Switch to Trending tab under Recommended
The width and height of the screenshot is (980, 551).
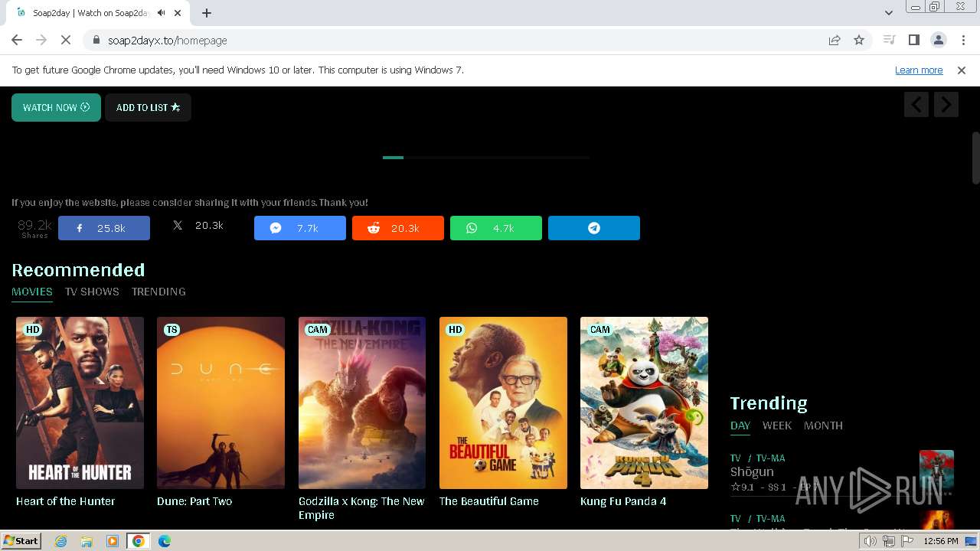click(158, 292)
